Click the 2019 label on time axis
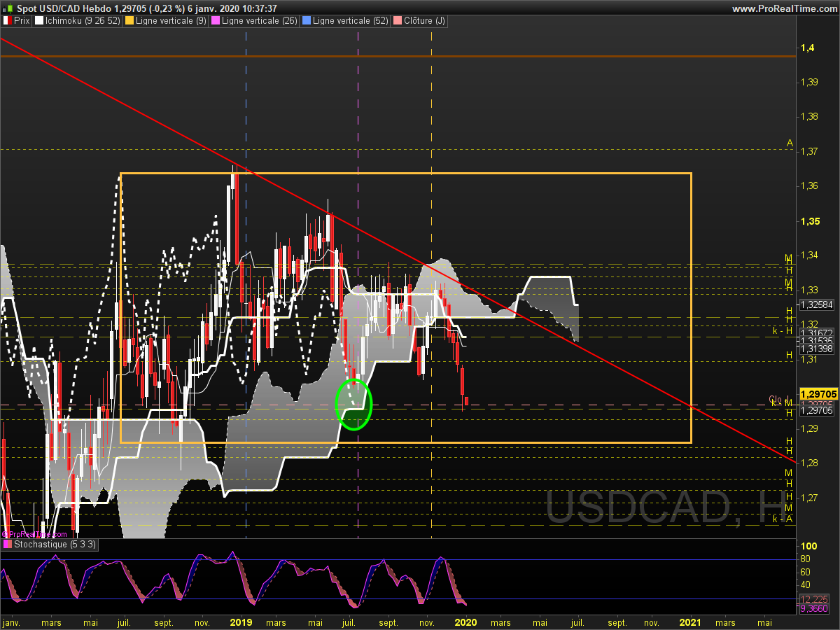Screen dimensions: 840x630 click(241, 622)
